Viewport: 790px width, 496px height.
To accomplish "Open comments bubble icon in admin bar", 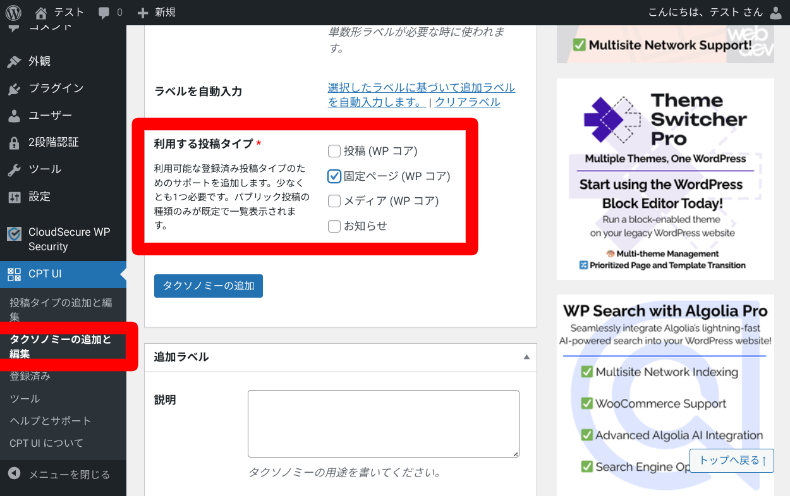I will tap(104, 13).
